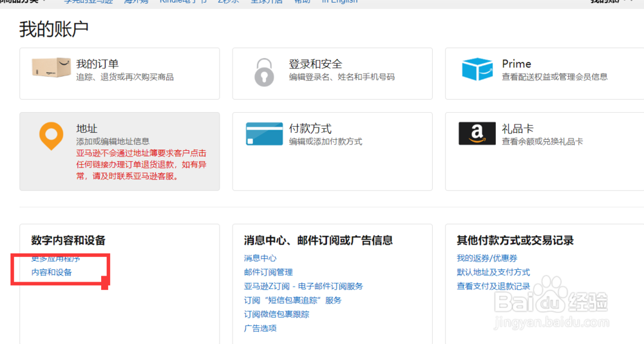Screen dimensions: 644x344
Task: Open the 更多应用程序 link
Action: (x=56, y=258)
